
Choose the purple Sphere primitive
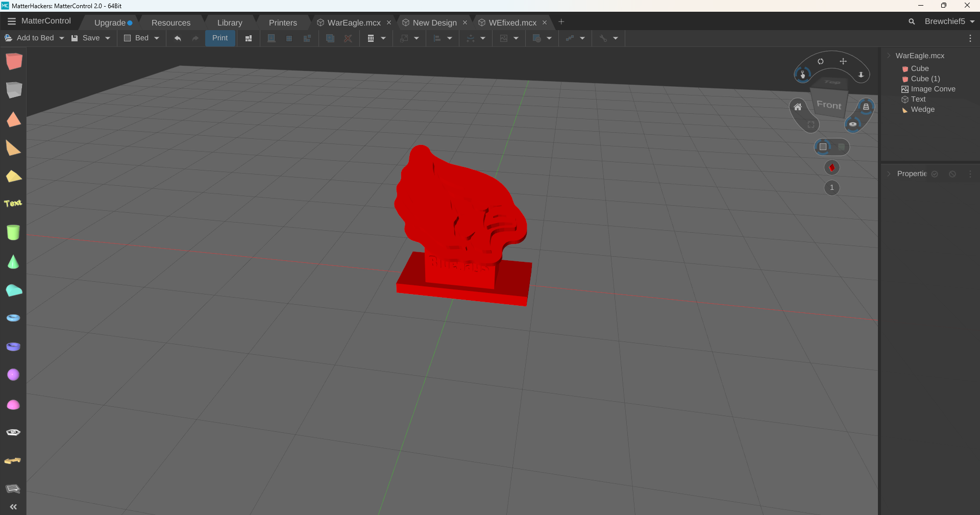point(13,375)
